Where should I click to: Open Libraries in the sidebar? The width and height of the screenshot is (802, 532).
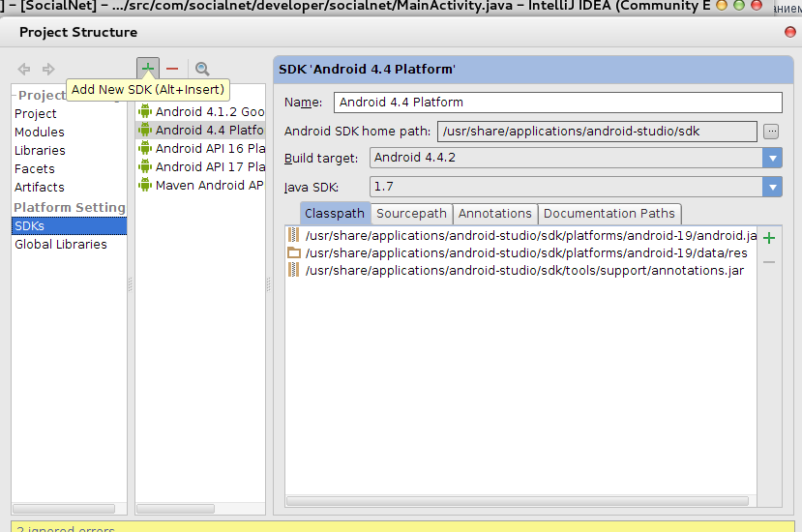point(40,150)
